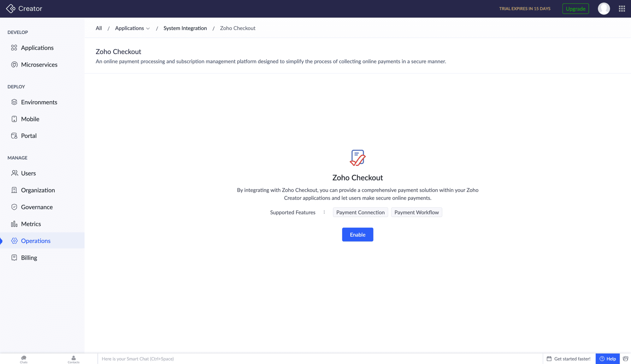Open the Users management page

pos(28,173)
